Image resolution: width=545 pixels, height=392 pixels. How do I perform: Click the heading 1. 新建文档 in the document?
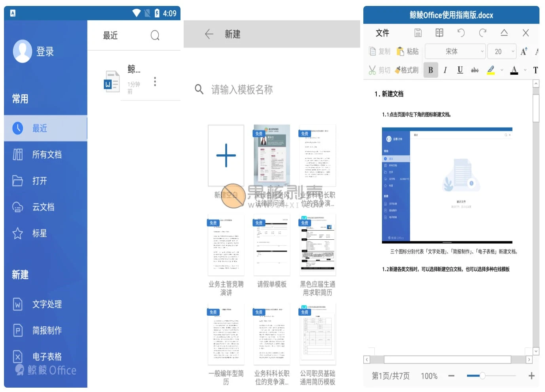coord(389,94)
